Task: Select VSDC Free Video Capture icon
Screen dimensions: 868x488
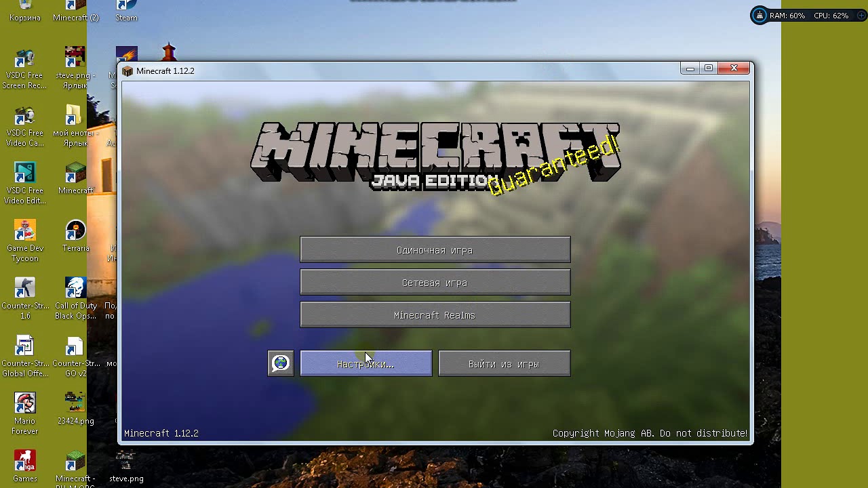Action: pyautogui.click(x=25, y=125)
